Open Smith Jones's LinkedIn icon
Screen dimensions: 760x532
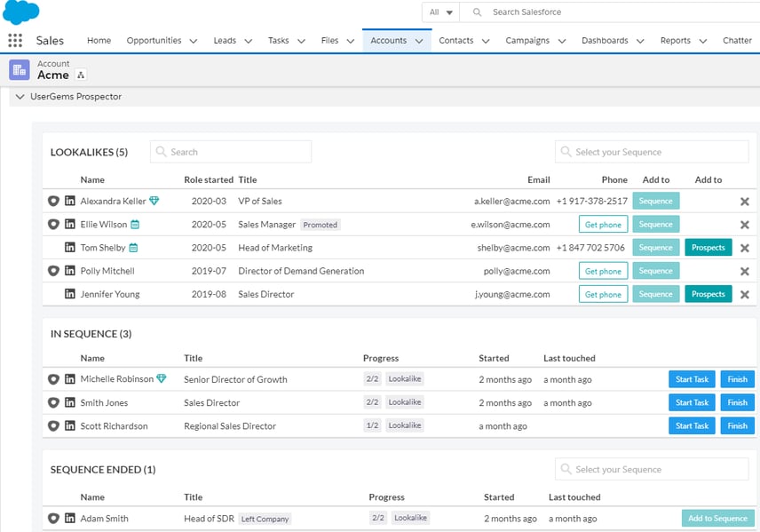click(x=70, y=402)
